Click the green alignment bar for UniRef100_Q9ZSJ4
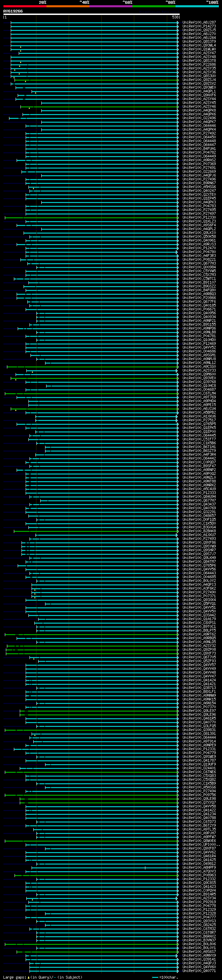 pos(96,80)
